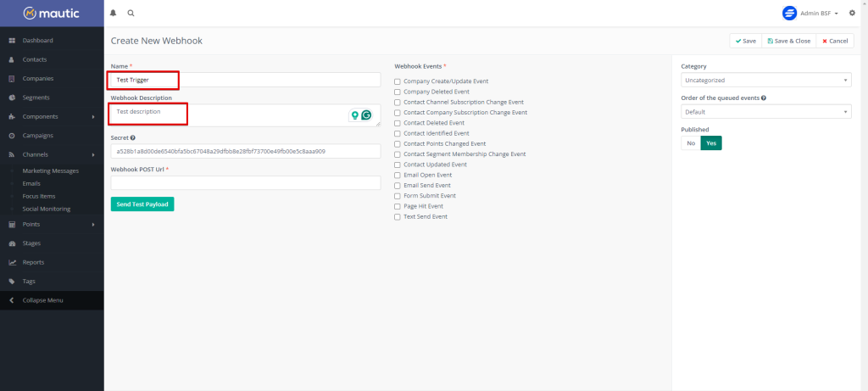Check the Email Open Event checkbox
Image resolution: width=868 pixels, height=391 pixels.
(398, 175)
